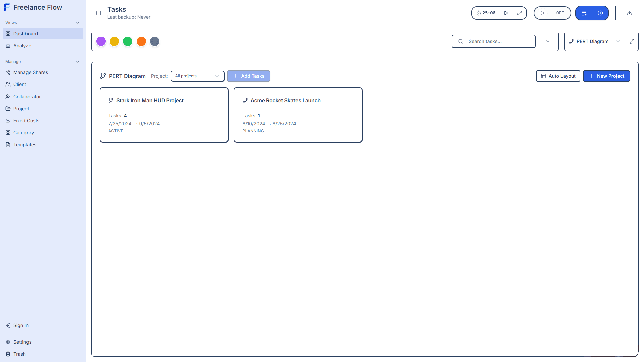Click the '7/25/2024 → 9/5/2024' date range

[134, 124]
